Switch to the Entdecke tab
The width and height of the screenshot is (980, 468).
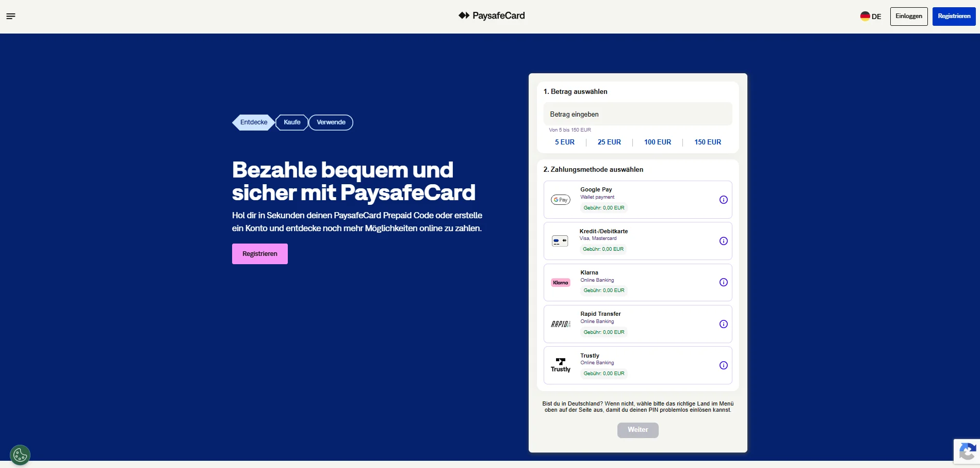pos(253,122)
